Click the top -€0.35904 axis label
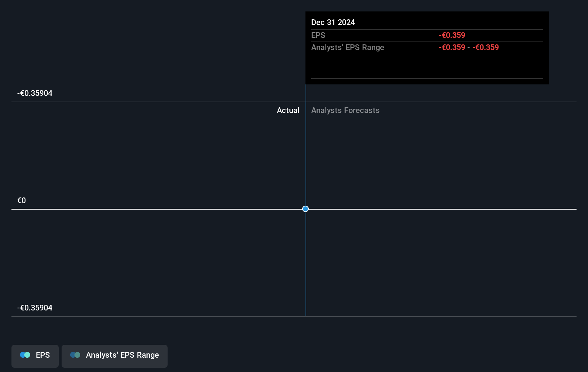This screenshot has width=588, height=372. 35,93
